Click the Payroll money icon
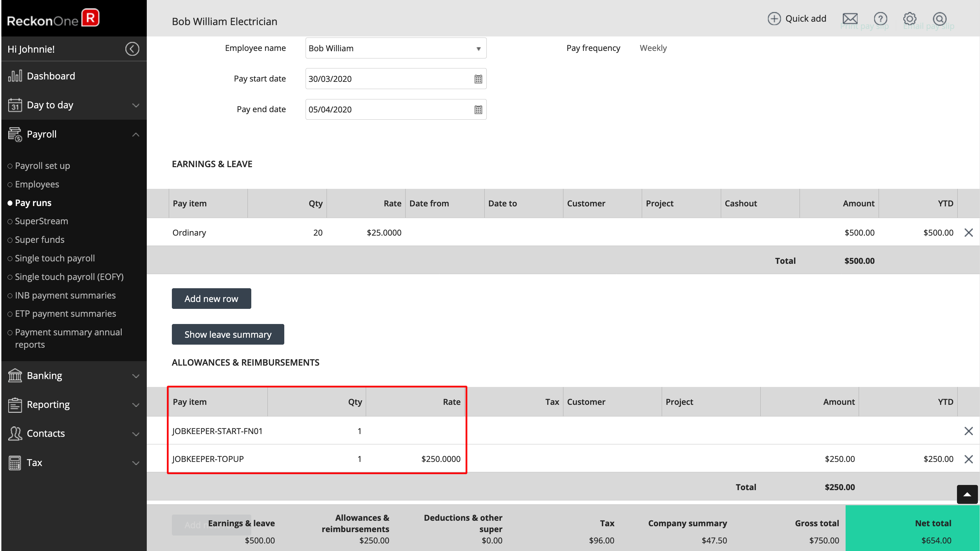The width and height of the screenshot is (980, 551). point(15,134)
